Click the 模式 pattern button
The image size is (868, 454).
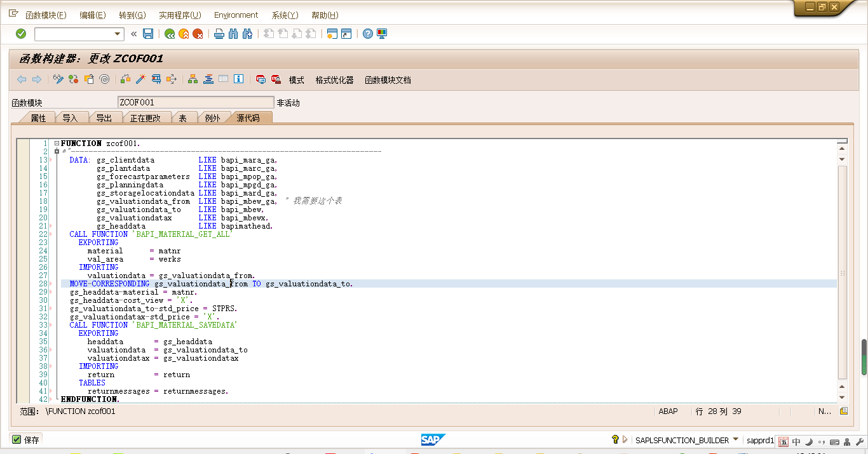[x=296, y=80]
